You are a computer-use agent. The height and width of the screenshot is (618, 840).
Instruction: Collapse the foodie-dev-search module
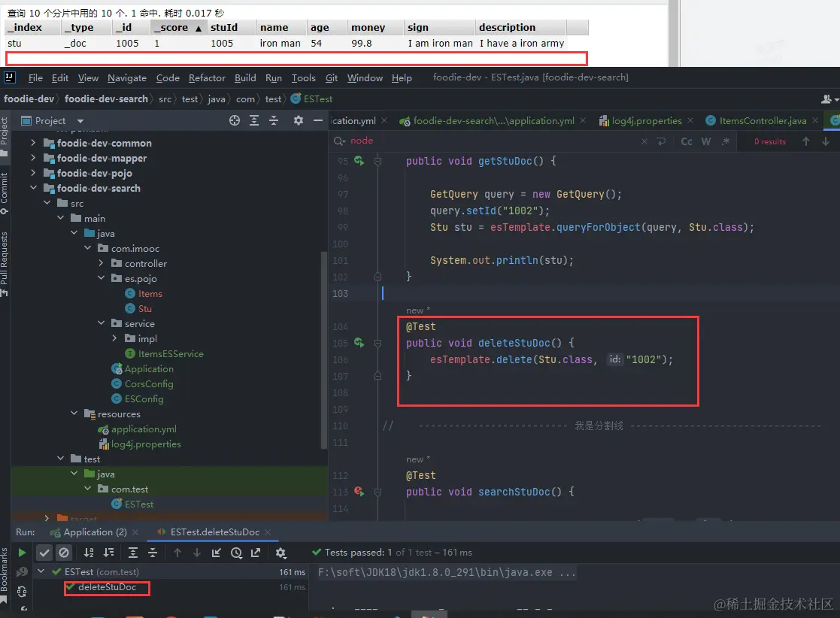click(33, 188)
